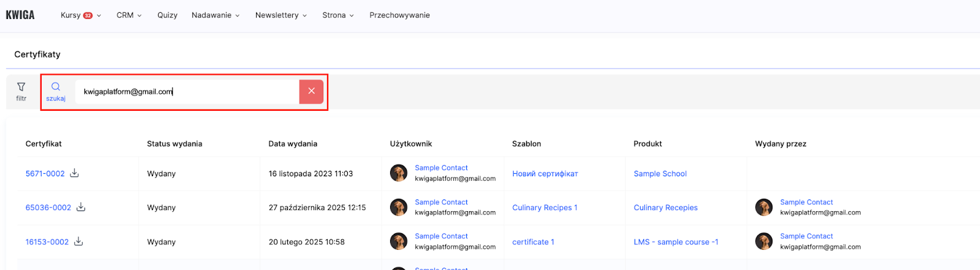
Task: Expand the Strona menu
Action: click(x=337, y=15)
